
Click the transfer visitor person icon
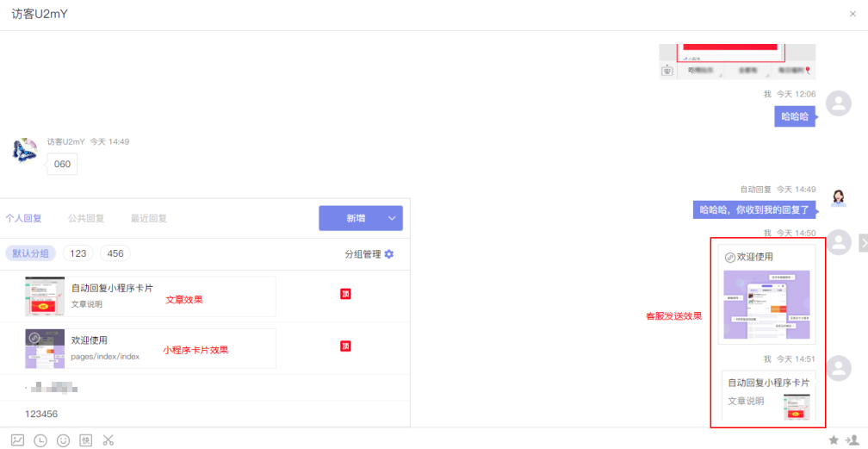pyautogui.click(x=852, y=440)
